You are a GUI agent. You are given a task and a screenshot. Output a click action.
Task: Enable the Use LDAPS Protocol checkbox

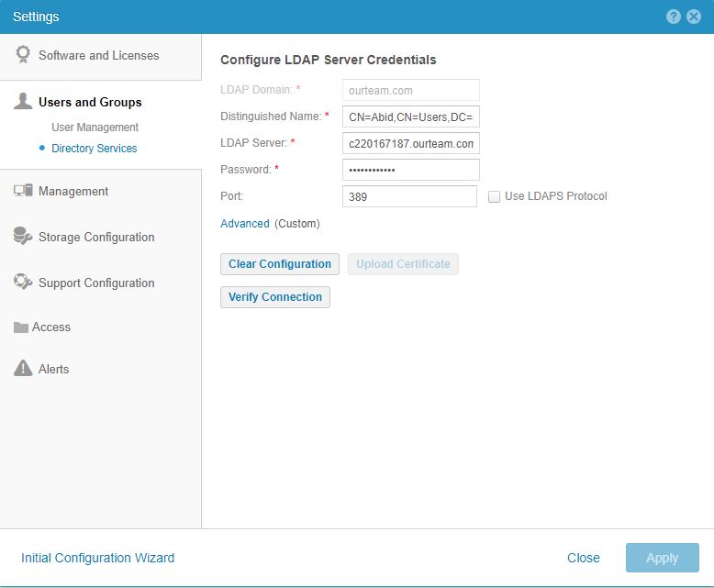tap(495, 196)
